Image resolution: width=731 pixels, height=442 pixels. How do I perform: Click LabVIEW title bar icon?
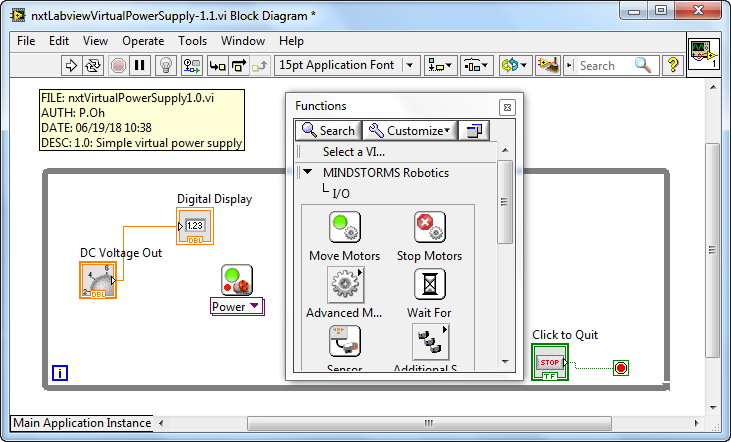(x=18, y=16)
